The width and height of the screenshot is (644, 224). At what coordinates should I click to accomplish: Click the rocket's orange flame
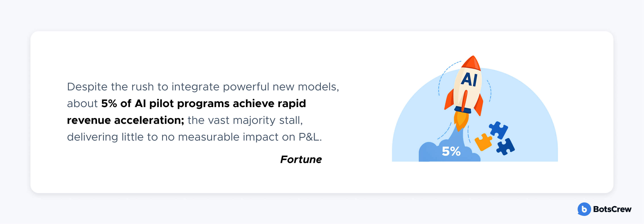point(461,121)
